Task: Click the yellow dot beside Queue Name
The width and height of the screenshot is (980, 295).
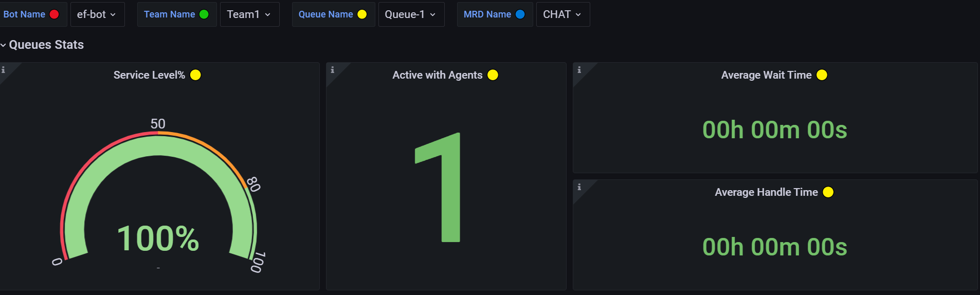Action: 362,14
